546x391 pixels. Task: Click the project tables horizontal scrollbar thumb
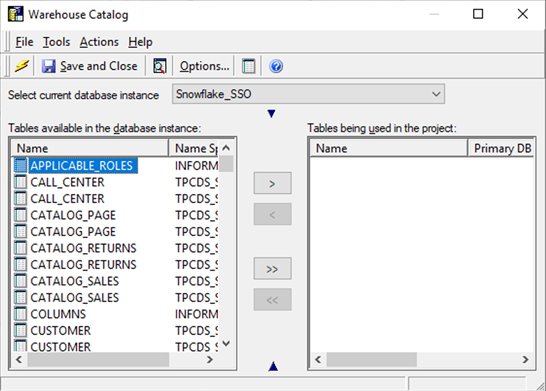pos(372,359)
